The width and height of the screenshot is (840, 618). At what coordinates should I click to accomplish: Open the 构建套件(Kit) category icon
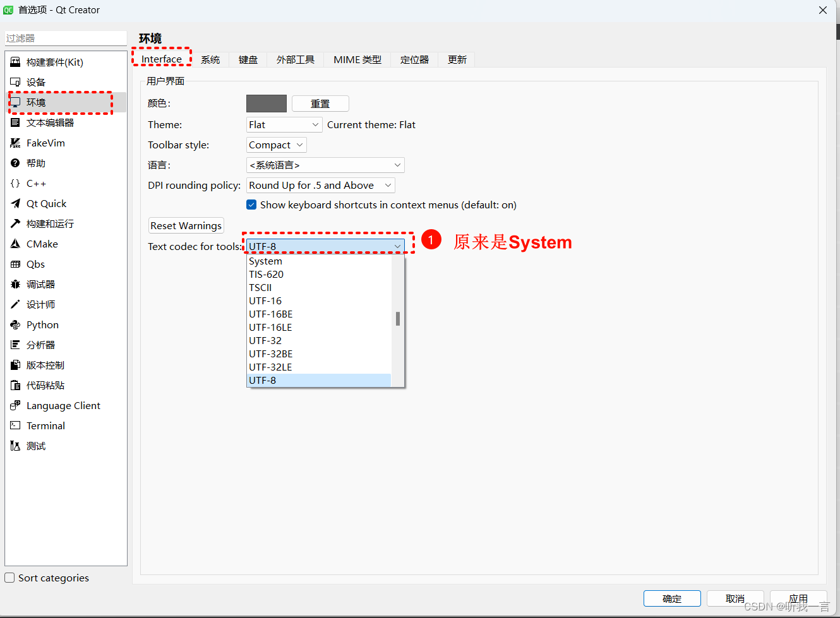point(15,62)
